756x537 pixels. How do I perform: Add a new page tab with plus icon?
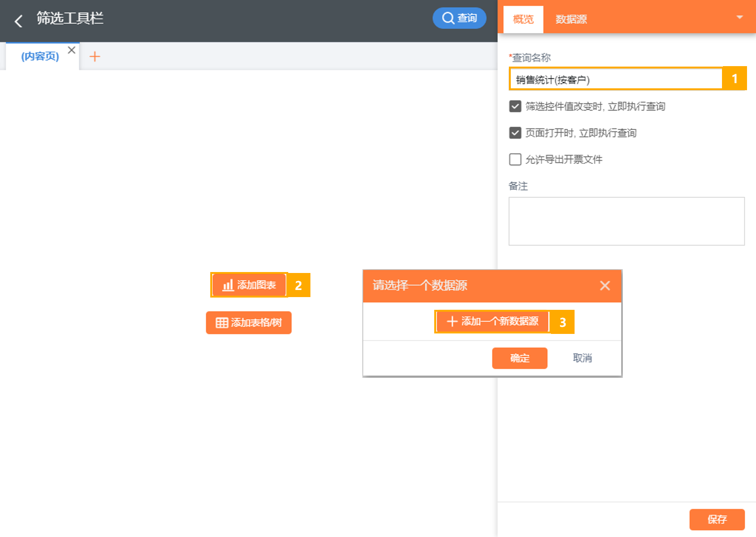click(x=94, y=57)
